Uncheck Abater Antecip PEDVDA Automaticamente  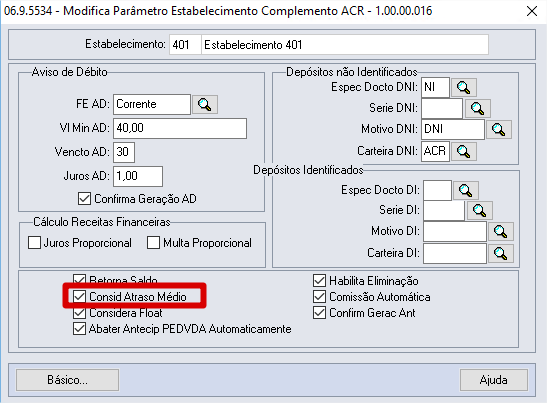coord(80,329)
